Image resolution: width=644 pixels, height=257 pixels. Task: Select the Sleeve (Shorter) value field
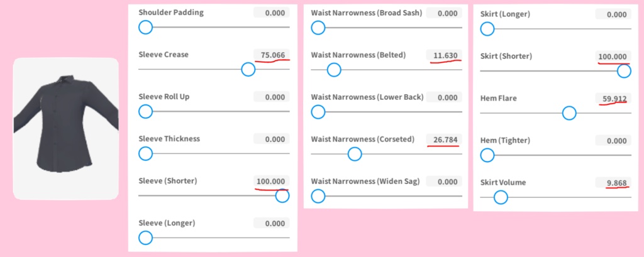click(272, 181)
